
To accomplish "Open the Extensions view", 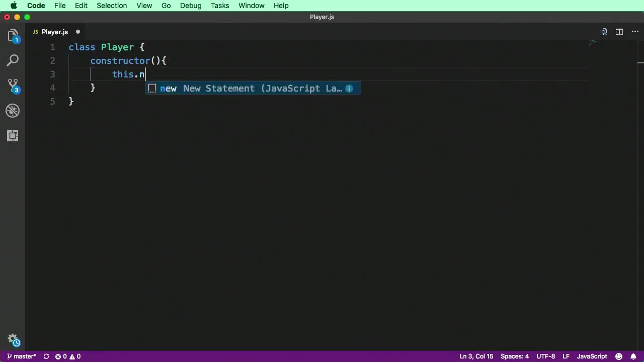I will (x=13, y=136).
